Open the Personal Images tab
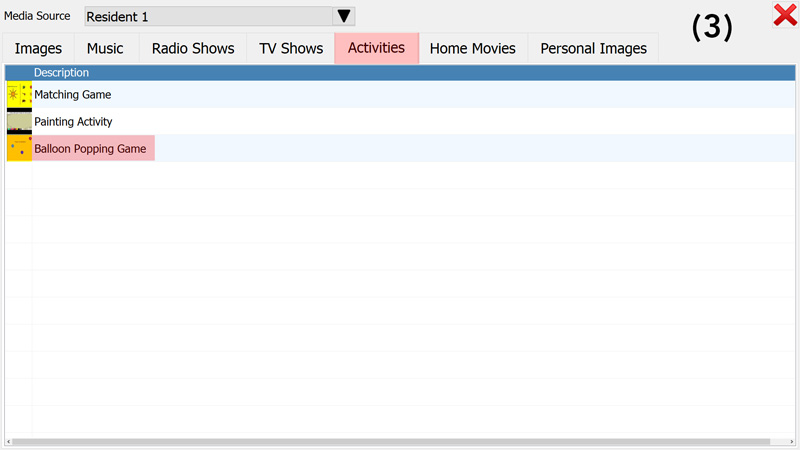Image resolution: width=800 pixels, height=450 pixels. pyautogui.click(x=593, y=49)
